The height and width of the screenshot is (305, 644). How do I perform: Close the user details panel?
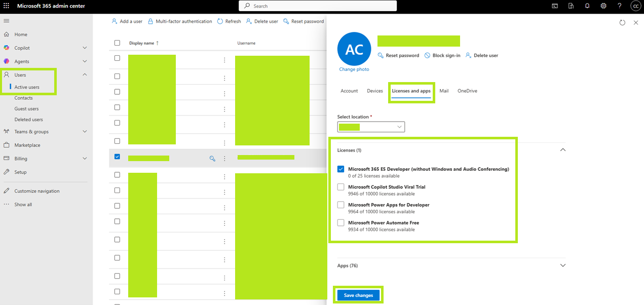[636, 23]
